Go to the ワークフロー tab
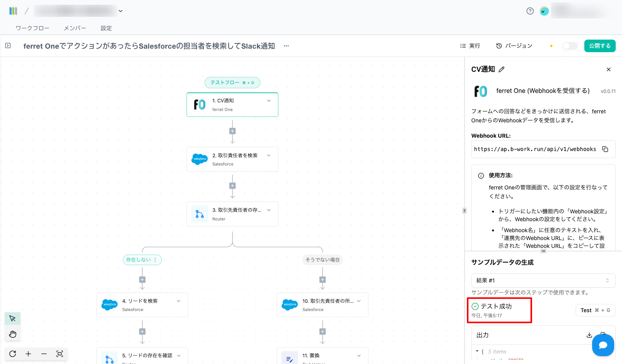Image resolution: width=622 pixels, height=364 pixels. 33,28
